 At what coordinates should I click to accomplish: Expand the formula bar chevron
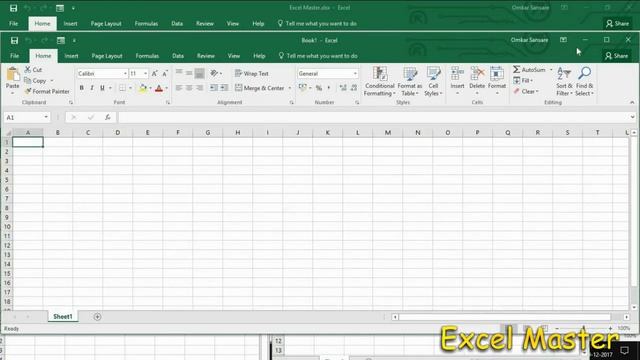(632, 118)
